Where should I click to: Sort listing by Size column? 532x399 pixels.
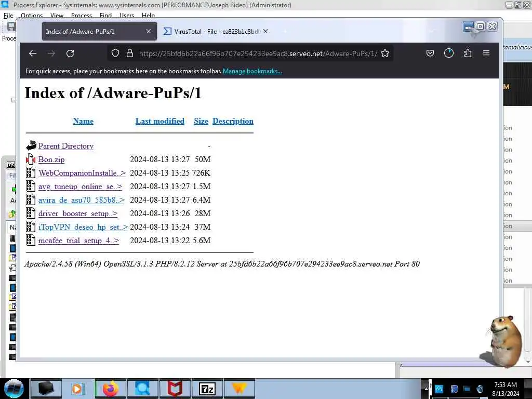(201, 121)
